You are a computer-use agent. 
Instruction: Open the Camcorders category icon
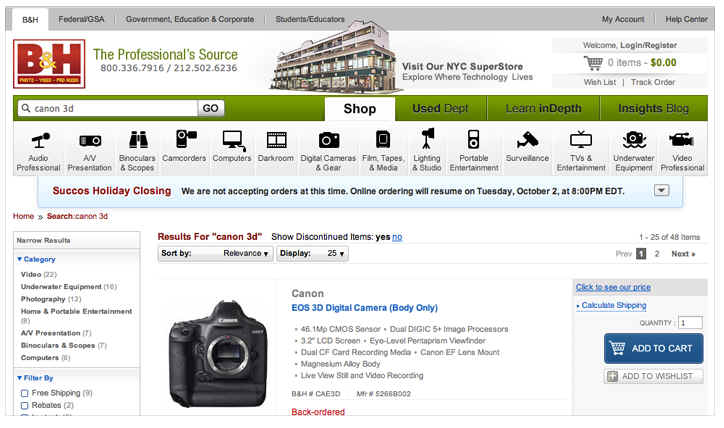[x=186, y=139]
